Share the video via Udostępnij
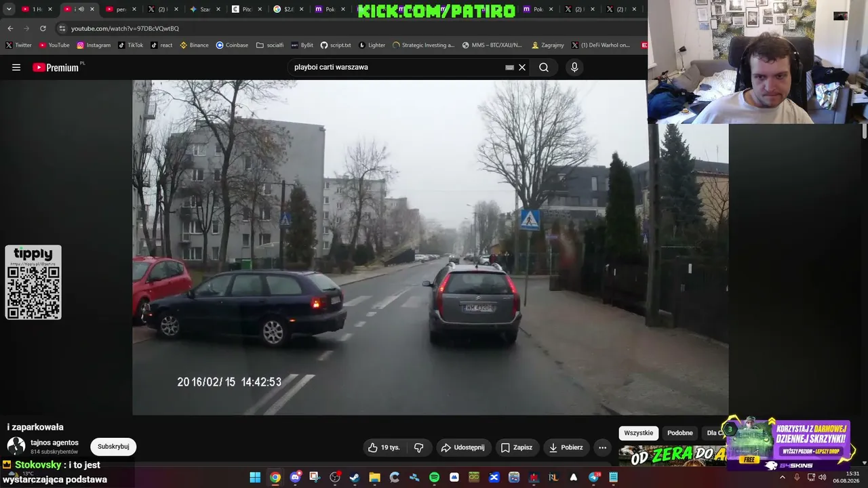 (x=463, y=447)
